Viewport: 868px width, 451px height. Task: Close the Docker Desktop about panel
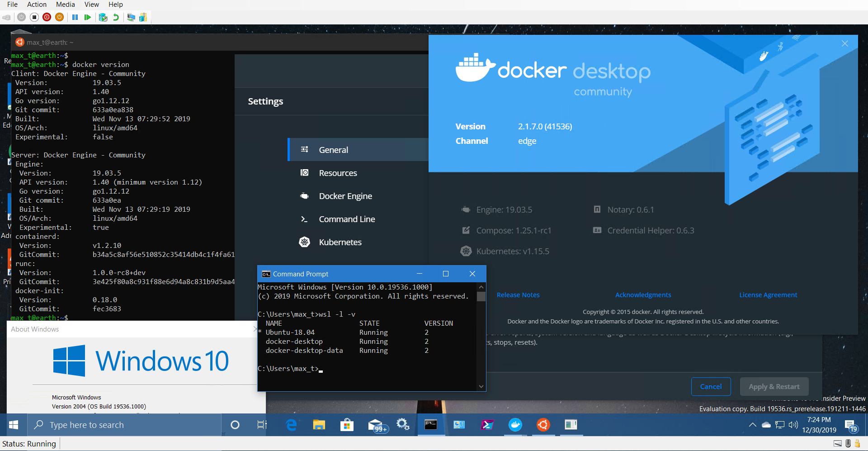point(845,43)
